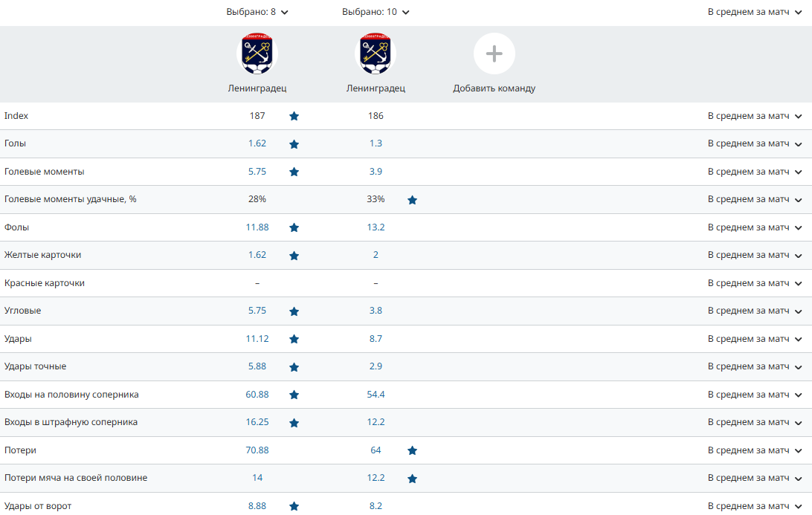This screenshot has width=812, height=515.
Task: Click the second Ленинградец team logo
Action: click(376, 54)
